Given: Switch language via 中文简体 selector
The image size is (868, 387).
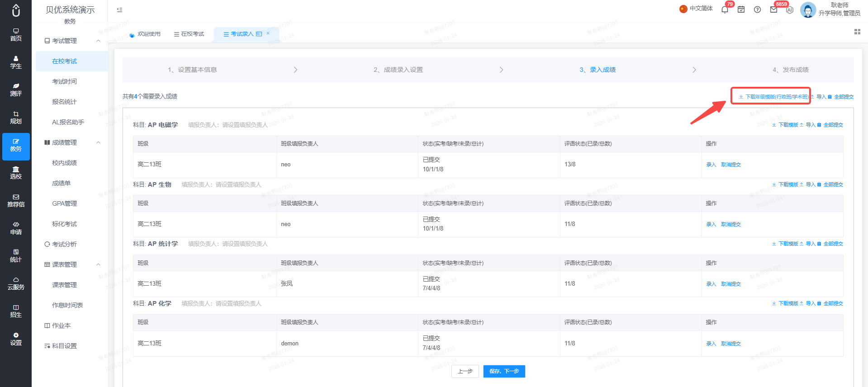Looking at the screenshot, I should tap(696, 9).
